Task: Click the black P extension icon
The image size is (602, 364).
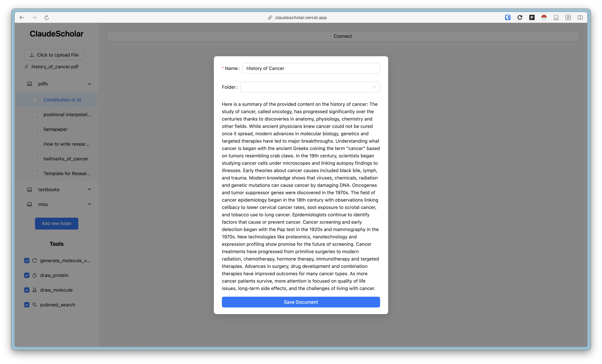Action: 532,18
